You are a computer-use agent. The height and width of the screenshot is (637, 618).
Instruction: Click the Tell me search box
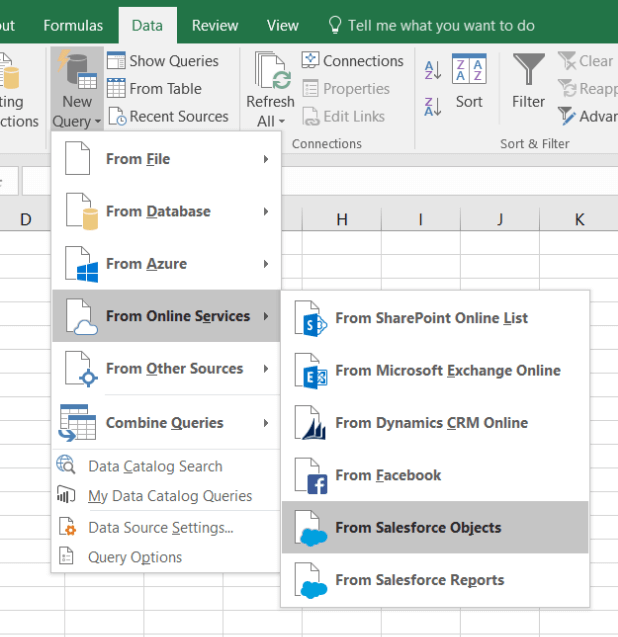coord(431,26)
